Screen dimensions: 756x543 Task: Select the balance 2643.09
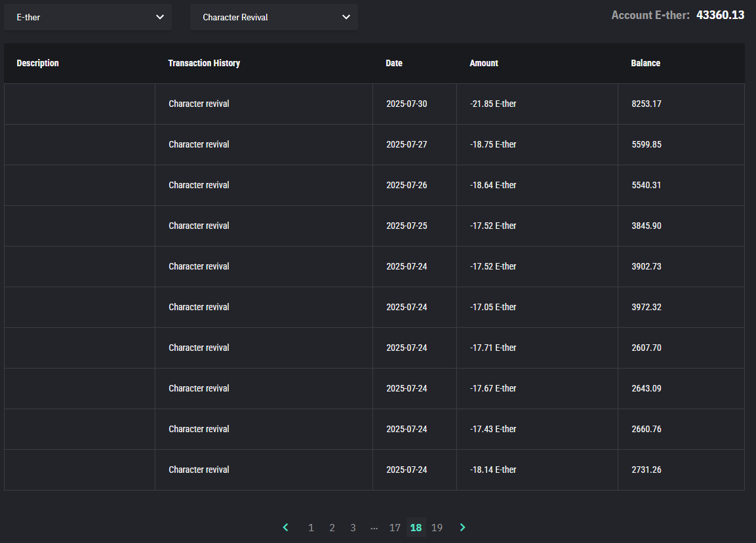click(647, 388)
